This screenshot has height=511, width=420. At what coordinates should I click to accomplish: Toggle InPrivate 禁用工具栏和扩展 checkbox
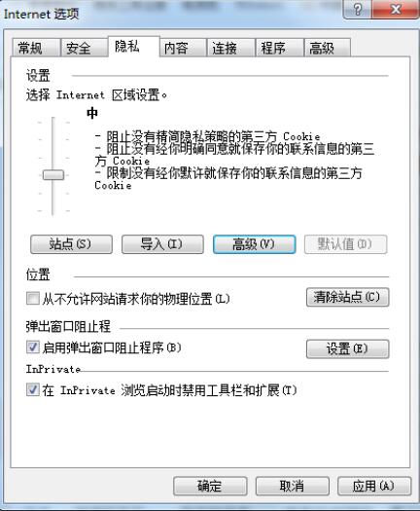[x=32, y=389]
